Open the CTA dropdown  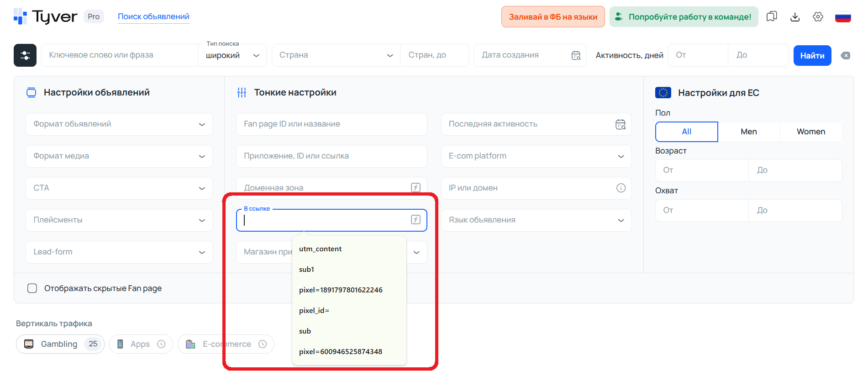pos(119,188)
